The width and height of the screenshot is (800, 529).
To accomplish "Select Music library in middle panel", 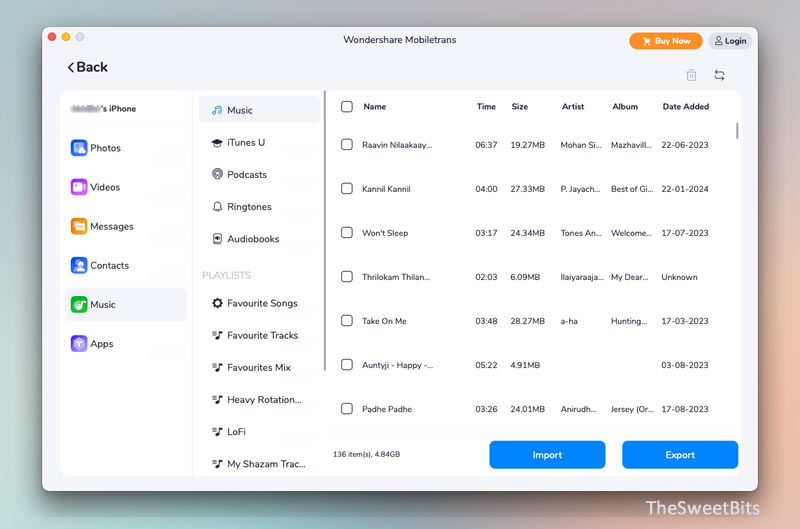I will (259, 110).
